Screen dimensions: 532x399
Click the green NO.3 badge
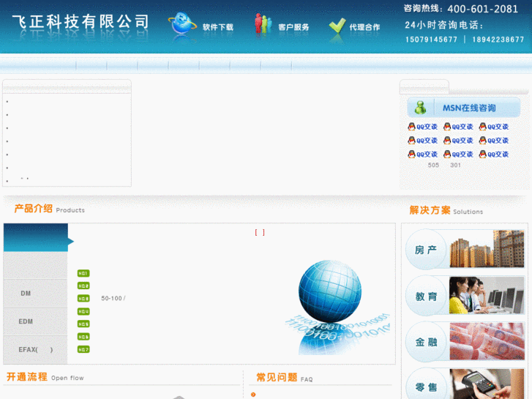(x=83, y=299)
